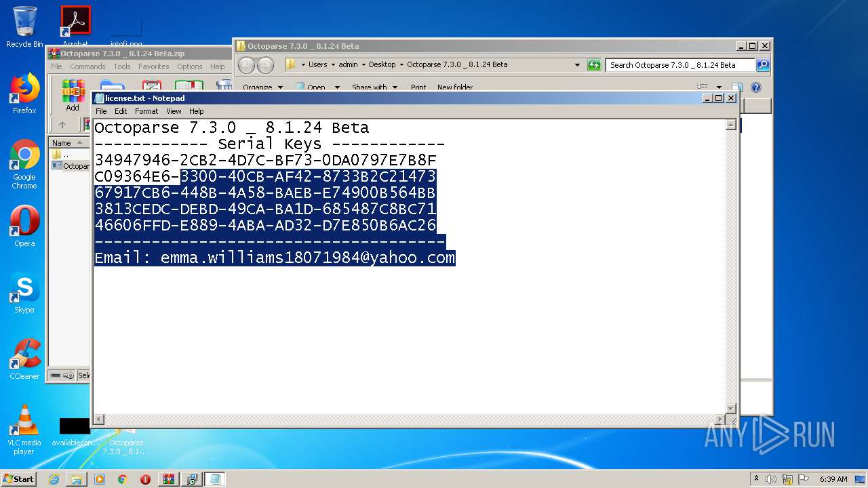Click Notepad taskbar button
Screen dimensions: 868x488
pyautogui.click(x=215, y=479)
